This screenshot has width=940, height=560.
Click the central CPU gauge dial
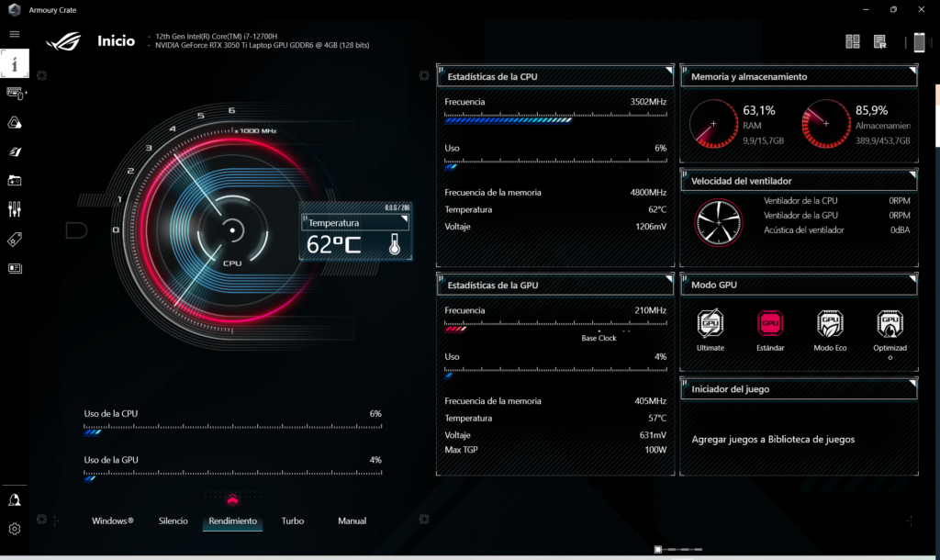point(232,230)
